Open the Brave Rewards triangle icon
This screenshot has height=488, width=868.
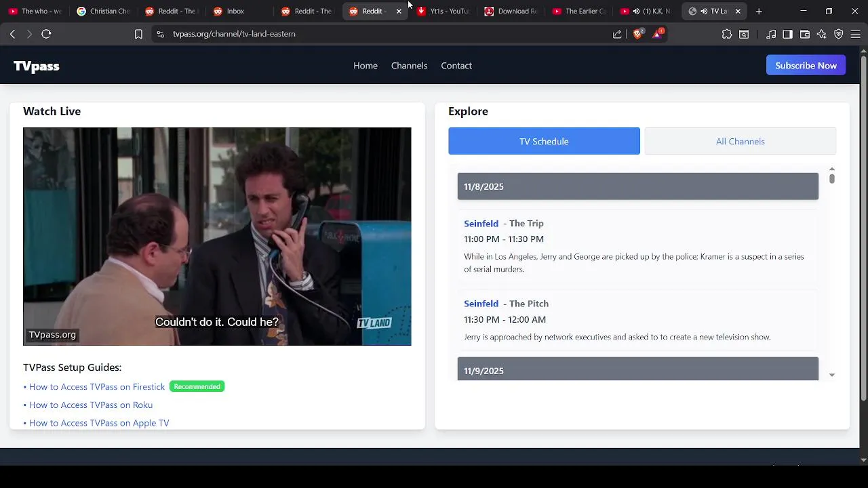click(x=657, y=34)
